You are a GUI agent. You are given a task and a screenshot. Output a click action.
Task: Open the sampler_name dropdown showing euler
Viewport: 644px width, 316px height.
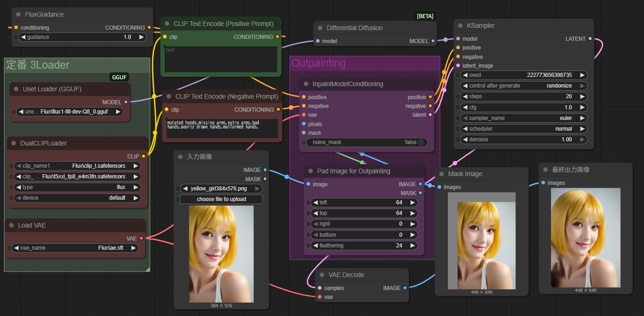[524, 118]
